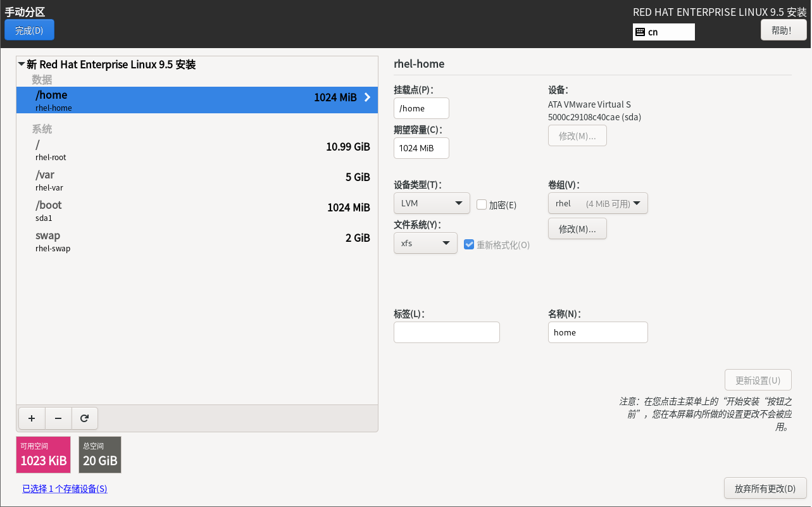Click the 2 GiB size of swap
812x507 pixels.
click(x=358, y=238)
